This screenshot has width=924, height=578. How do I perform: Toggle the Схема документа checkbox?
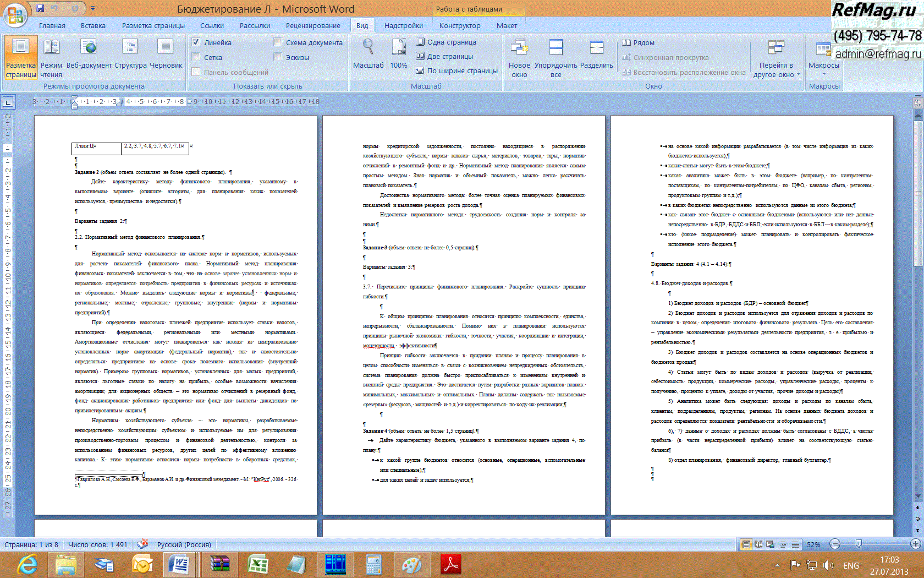click(x=278, y=42)
